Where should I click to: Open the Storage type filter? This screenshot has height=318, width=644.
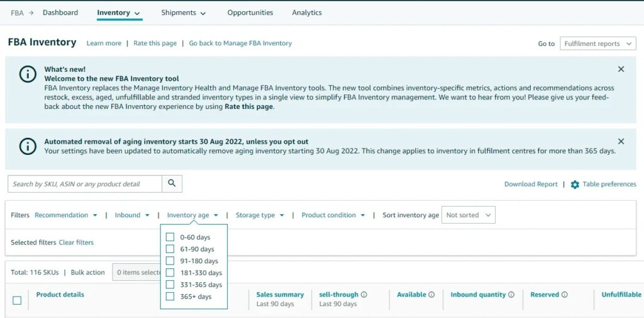(260, 215)
